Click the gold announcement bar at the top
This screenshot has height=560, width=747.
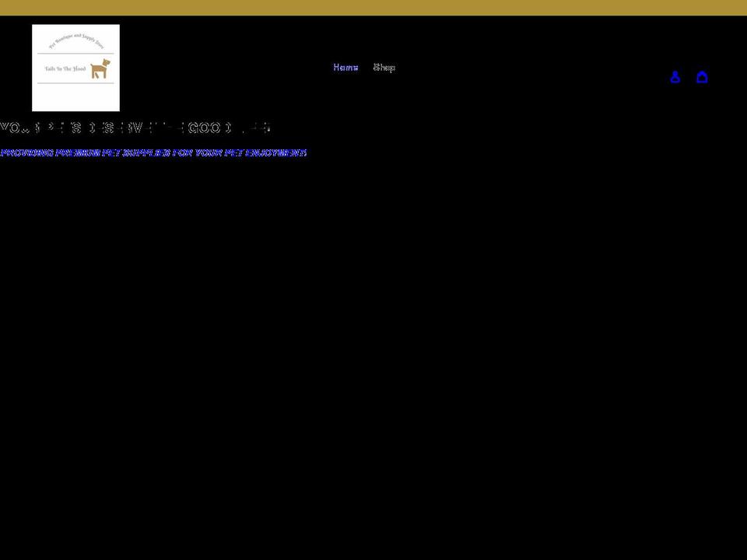coord(373,5)
